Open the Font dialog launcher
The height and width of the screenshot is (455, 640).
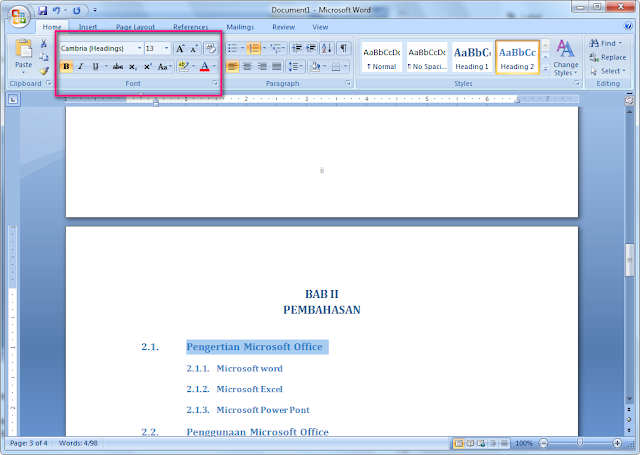click(x=215, y=83)
